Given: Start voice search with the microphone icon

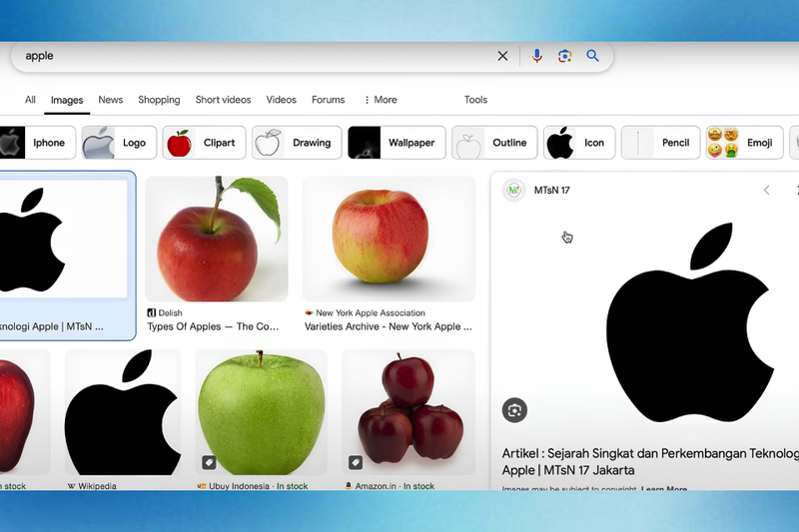Looking at the screenshot, I should tap(536, 56).
